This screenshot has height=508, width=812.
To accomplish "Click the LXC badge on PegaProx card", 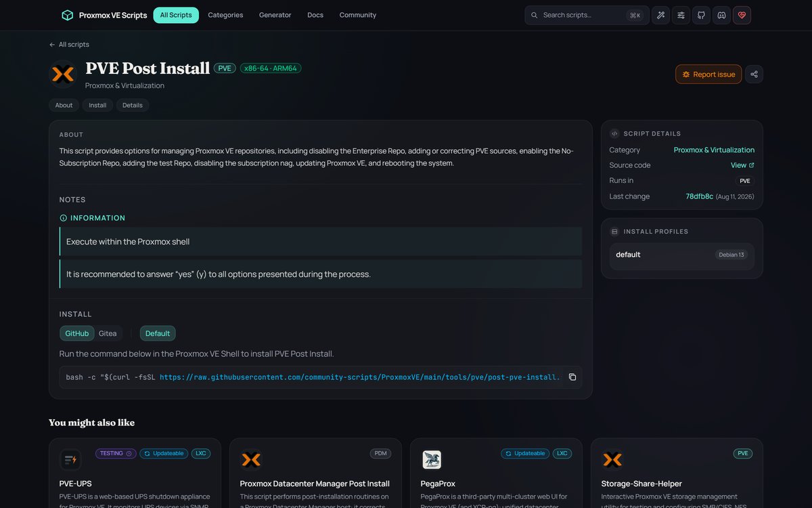I will 562,453.
